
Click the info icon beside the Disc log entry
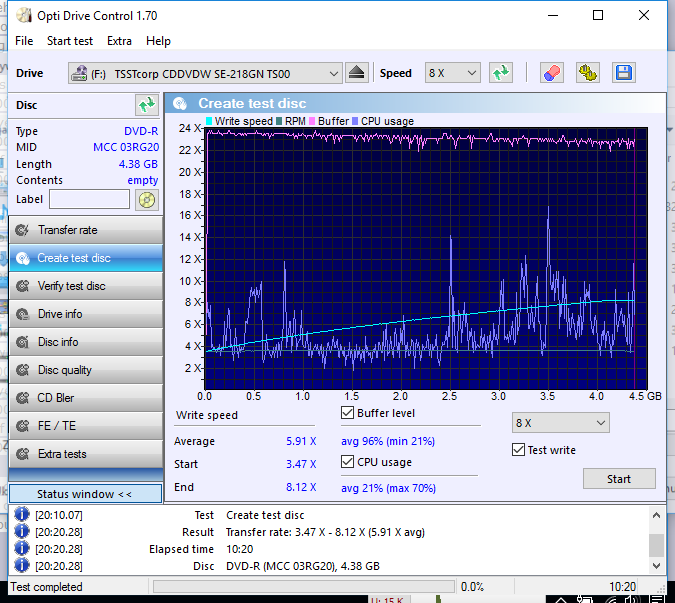[x=22, y=566]
